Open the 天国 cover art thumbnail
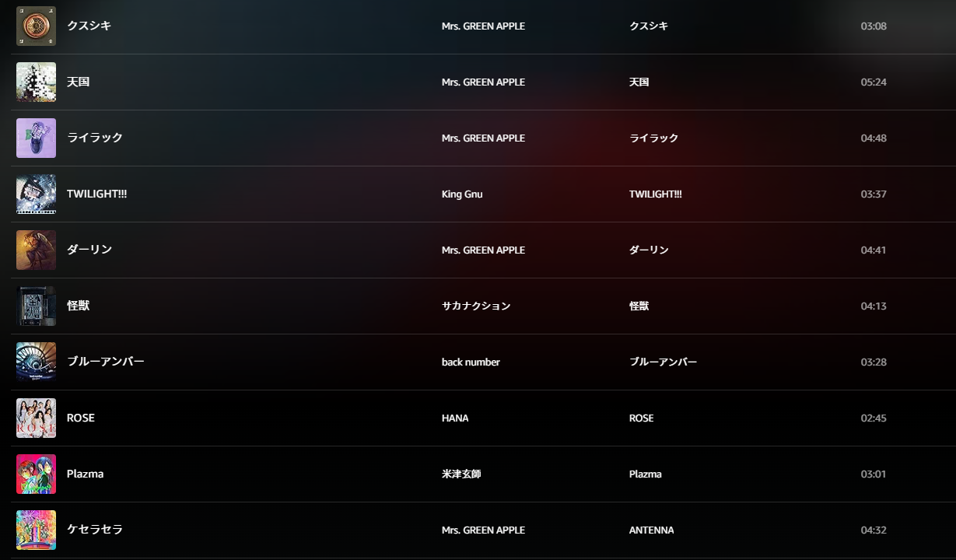956x560 pixels. pos(36,82)
